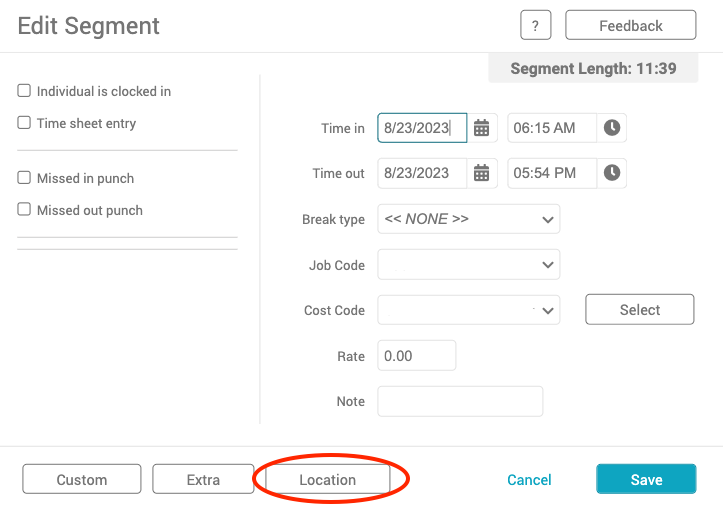Click the Select button beside Cost Code

pyautogui.click(x=639, y=310)
